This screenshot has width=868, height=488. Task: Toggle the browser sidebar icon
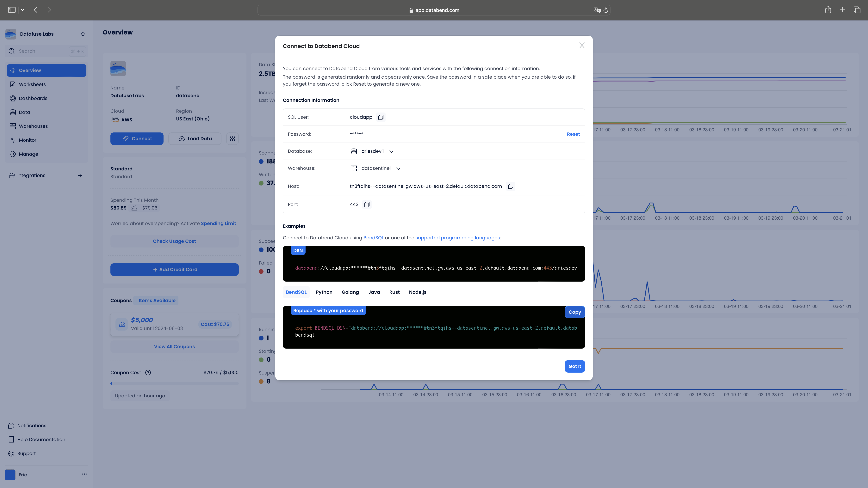(12, 10)
